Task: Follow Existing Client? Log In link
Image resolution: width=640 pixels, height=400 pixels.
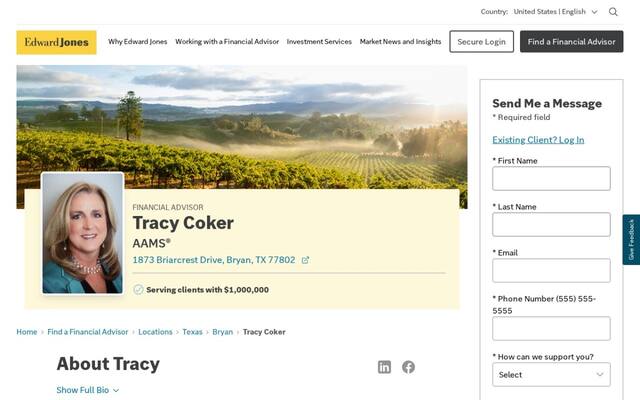Action: [x=538, y=140]
